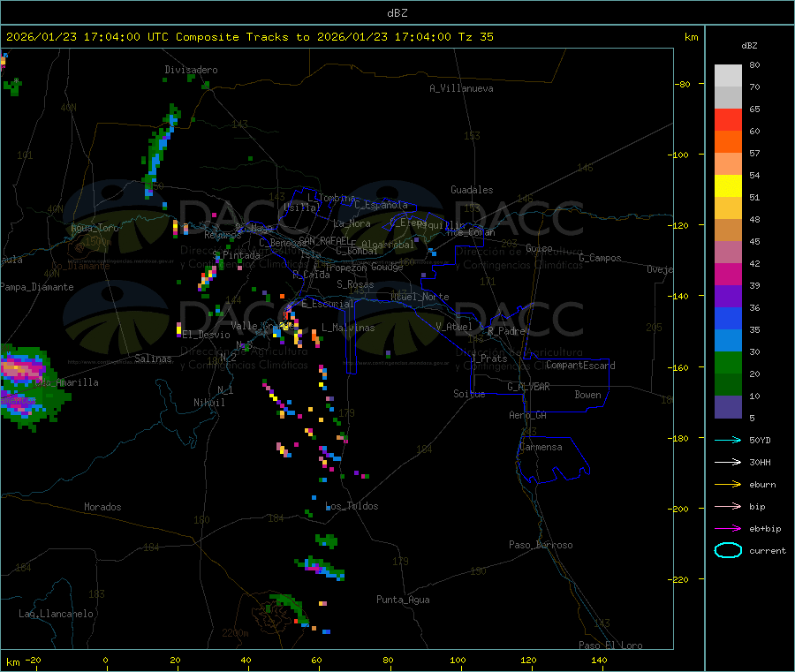The width and height of the screenshot is (795, 672).
Task: Click the 100 km x-axis tick label
Action: 458,660
